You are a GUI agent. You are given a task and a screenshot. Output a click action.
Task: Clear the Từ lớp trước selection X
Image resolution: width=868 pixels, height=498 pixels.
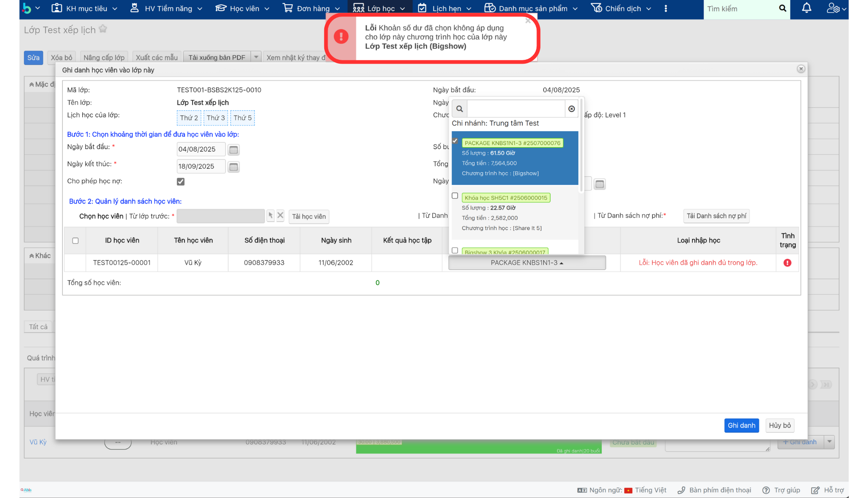[x=280, y=215]
